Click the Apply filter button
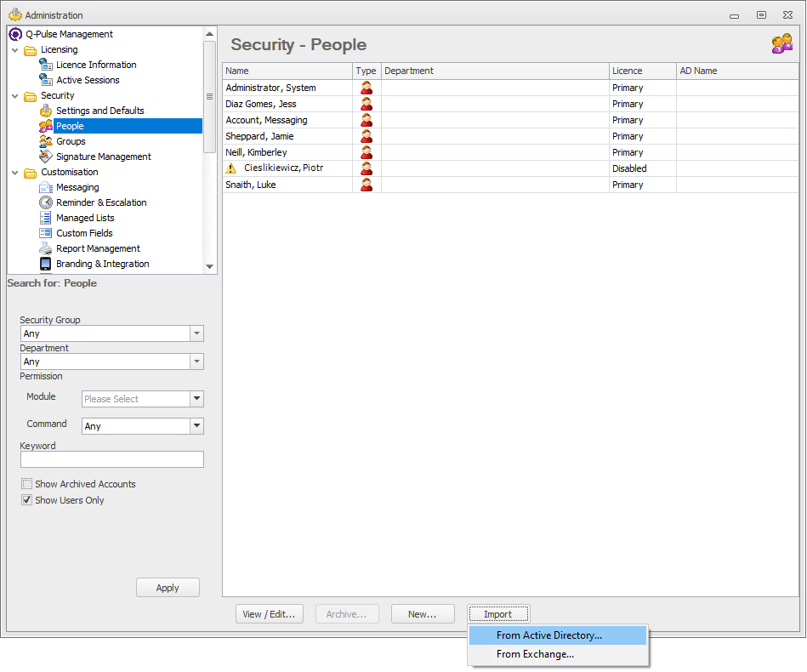Screen dimensions: 807x672 168,588
